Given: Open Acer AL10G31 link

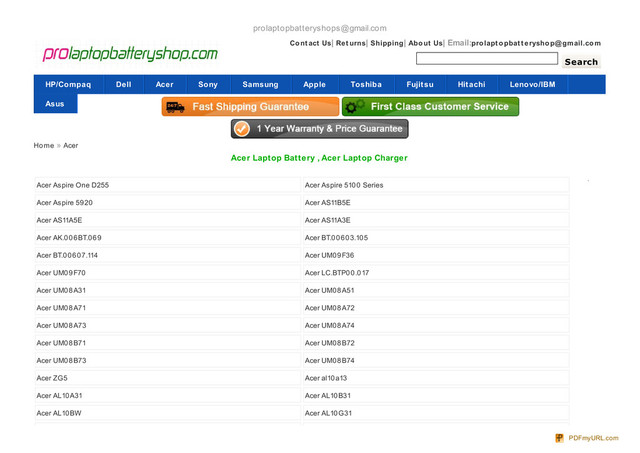Looking at the screenshot, I should click(328, 413).
